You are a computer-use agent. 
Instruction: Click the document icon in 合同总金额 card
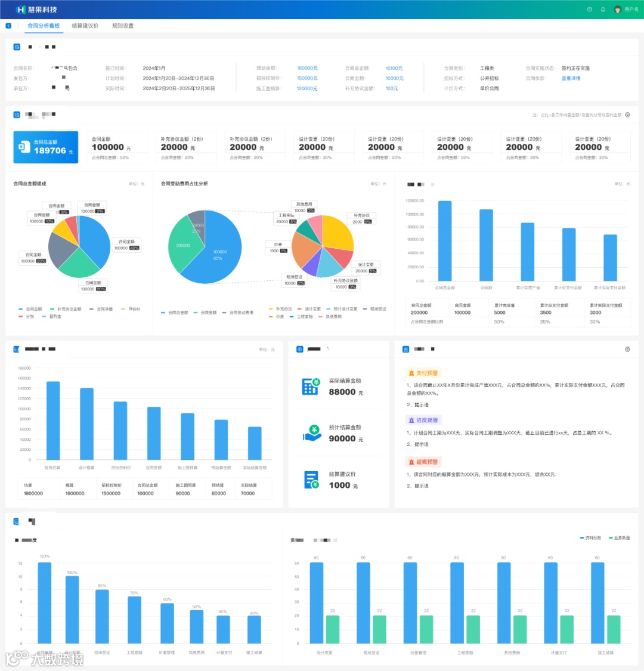tap(24, 147)
